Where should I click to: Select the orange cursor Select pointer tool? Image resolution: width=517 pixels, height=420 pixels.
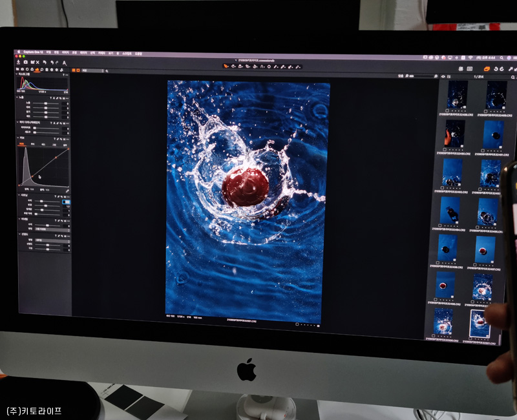[226, 66]
